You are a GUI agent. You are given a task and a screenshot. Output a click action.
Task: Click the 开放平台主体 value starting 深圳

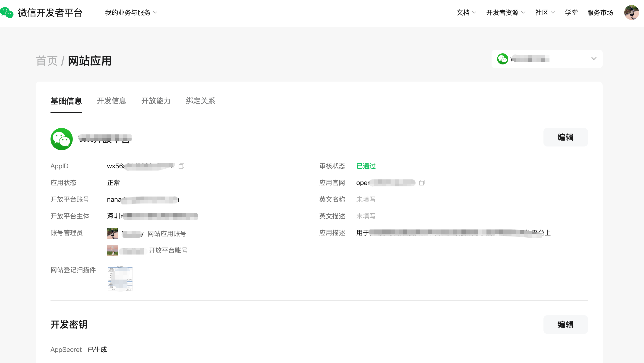tap(153, 216)
